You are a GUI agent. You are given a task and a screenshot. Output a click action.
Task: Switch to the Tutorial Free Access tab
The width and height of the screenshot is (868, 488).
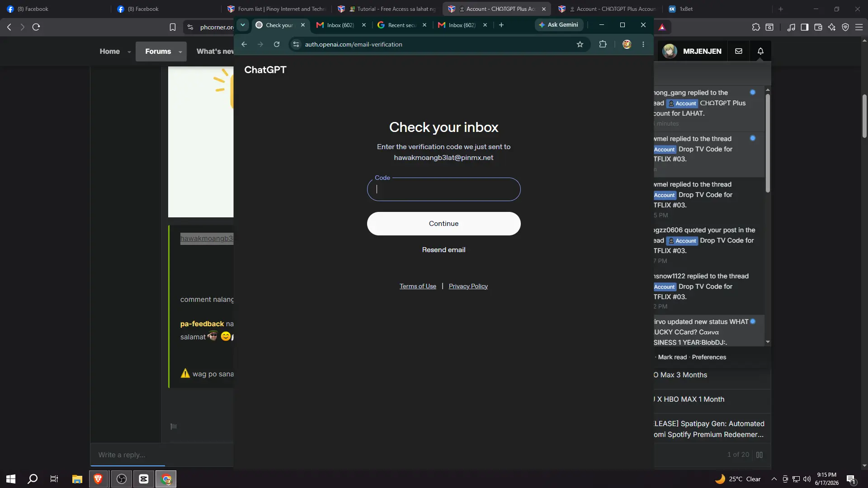pos(387,9)
